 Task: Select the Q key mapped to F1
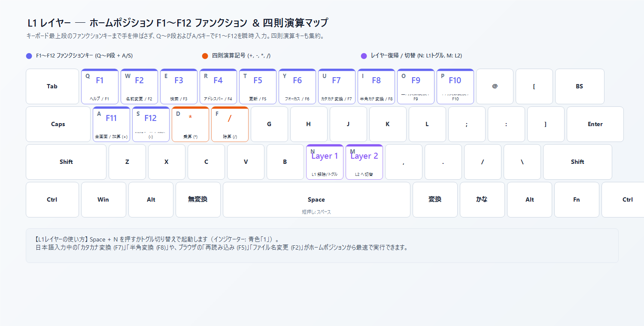[100, 86]
